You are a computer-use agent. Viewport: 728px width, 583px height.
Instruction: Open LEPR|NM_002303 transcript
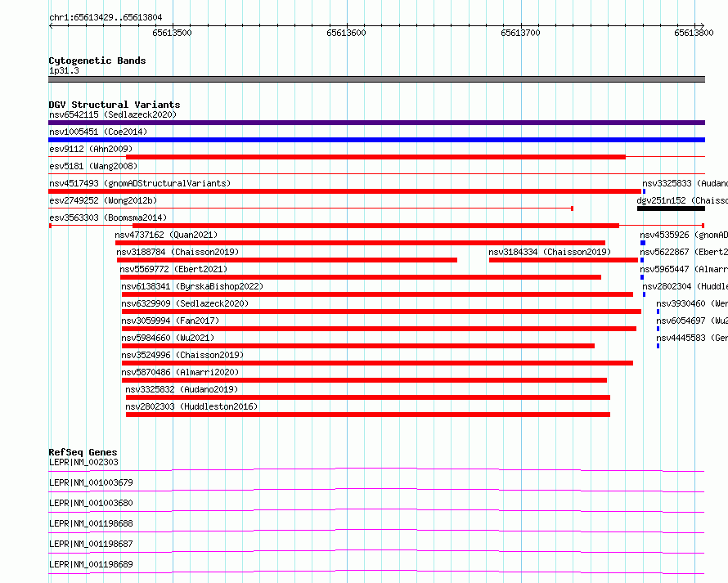[83, 462]
